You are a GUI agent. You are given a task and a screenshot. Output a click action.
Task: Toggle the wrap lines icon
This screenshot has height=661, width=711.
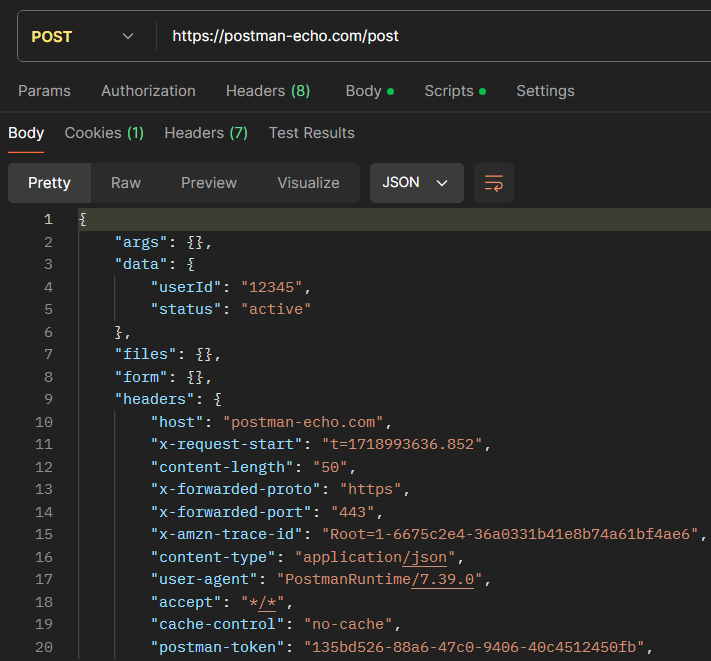[x=494, y=183]
